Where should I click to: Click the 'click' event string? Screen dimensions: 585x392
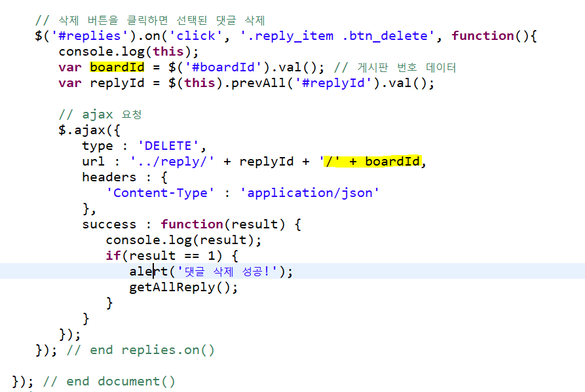coord(196,36)
